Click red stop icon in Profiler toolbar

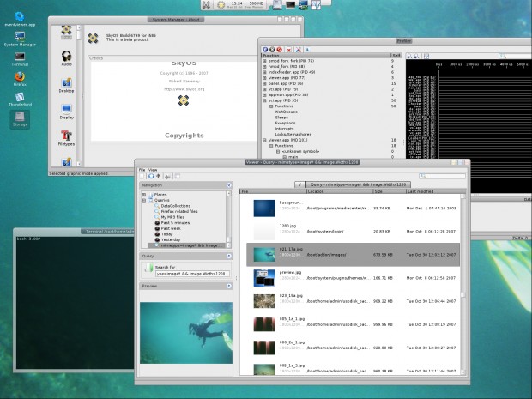click(280, 50)
